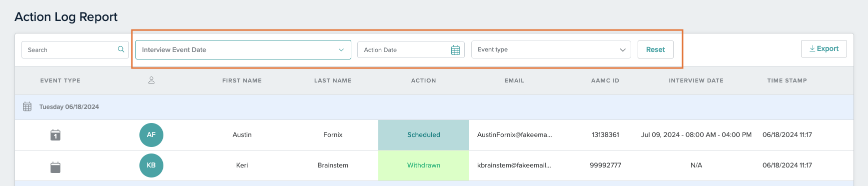The image size is (868, 186).
Task: Click the AustinFornix@fakeema... email
Action: 515,135
